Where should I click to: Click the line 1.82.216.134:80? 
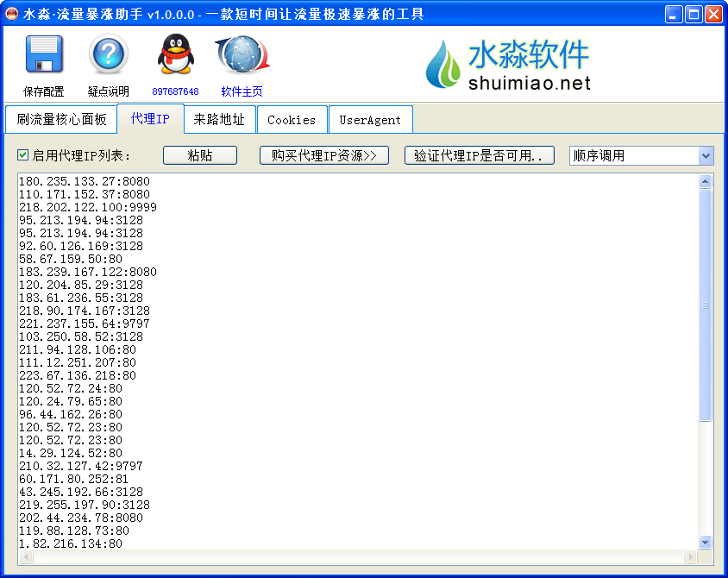(71, 544)
